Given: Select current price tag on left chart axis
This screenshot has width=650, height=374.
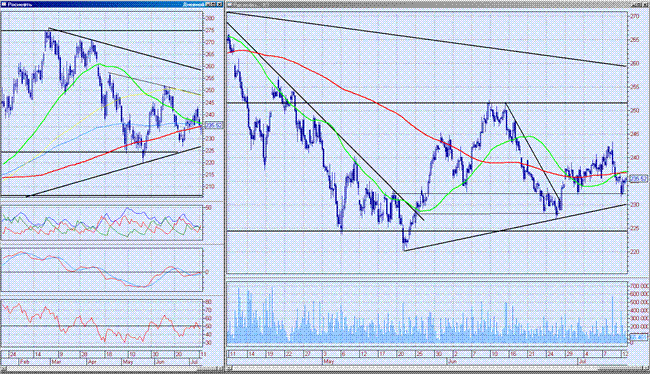Looking at the screenshot, I should (214, 125).
